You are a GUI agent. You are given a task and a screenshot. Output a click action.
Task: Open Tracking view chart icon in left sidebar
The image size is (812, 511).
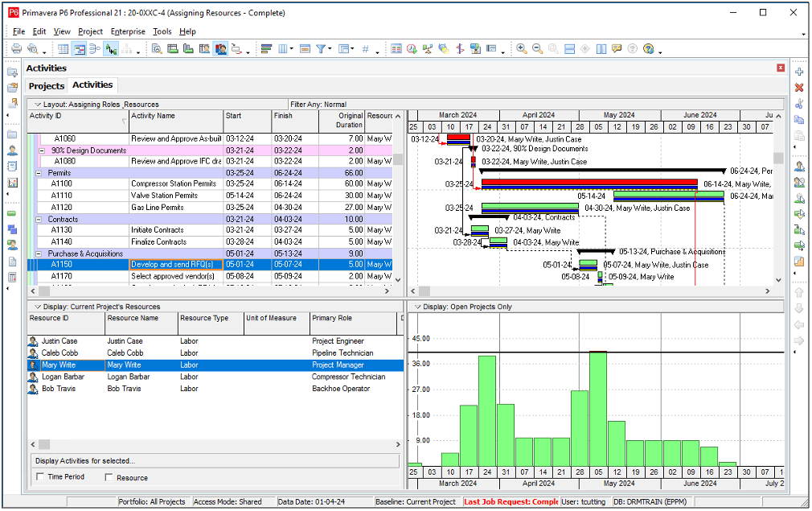click(x=12, y=183)
